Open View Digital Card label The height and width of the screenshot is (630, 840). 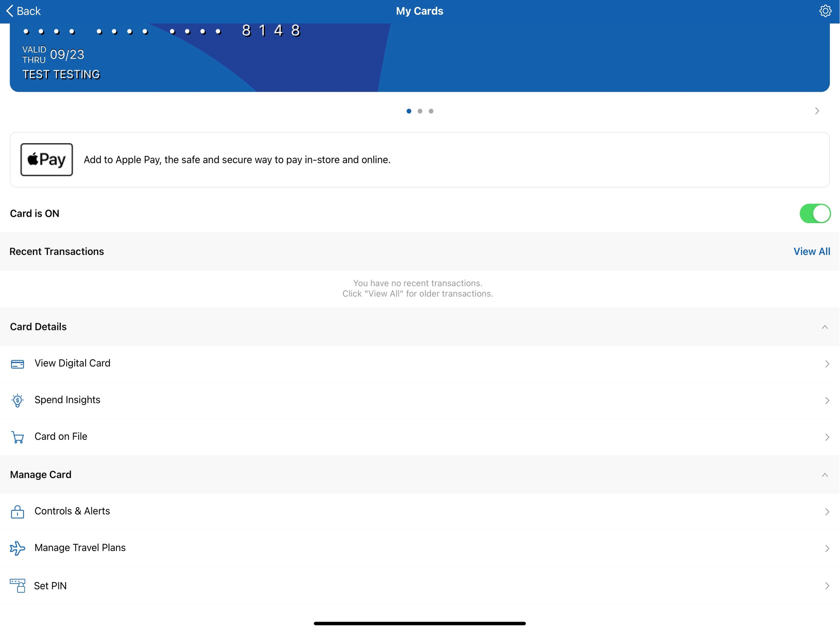click(73, 363)
